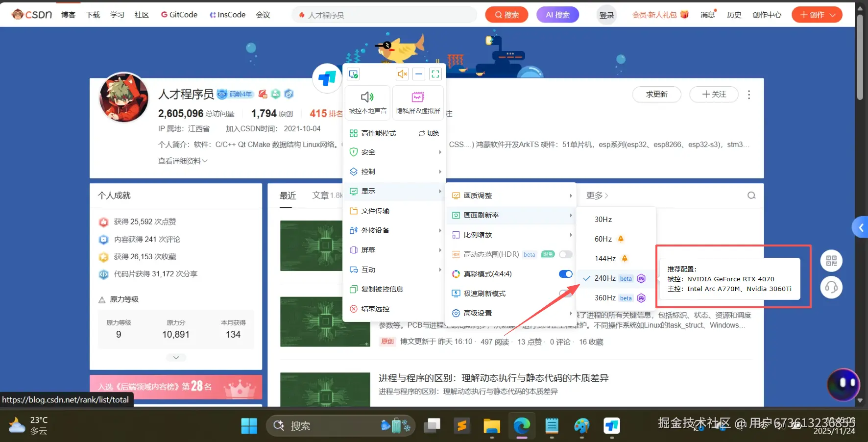Click the 隐私屏&虚拟屏 button

point(418,102)
